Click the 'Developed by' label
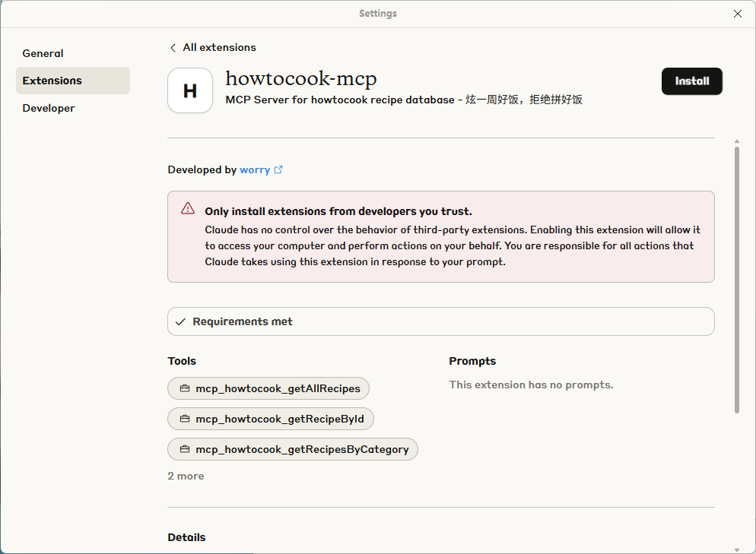The height and width of the screenshot is (554, 756). (202, 169)
